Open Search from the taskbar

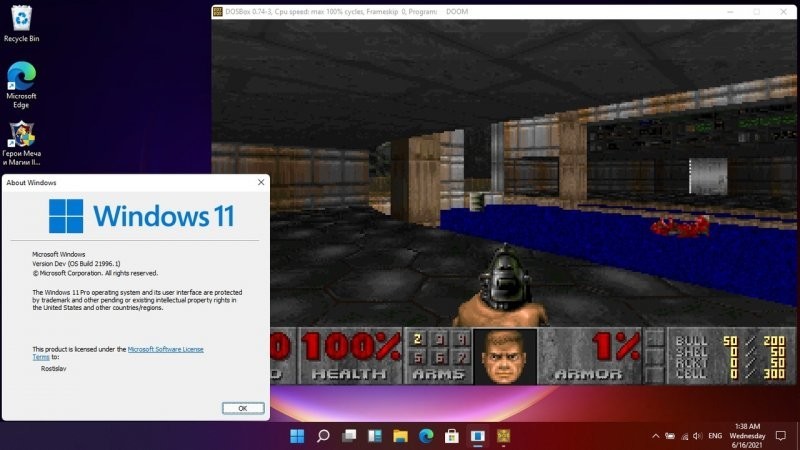coord(323,436)
